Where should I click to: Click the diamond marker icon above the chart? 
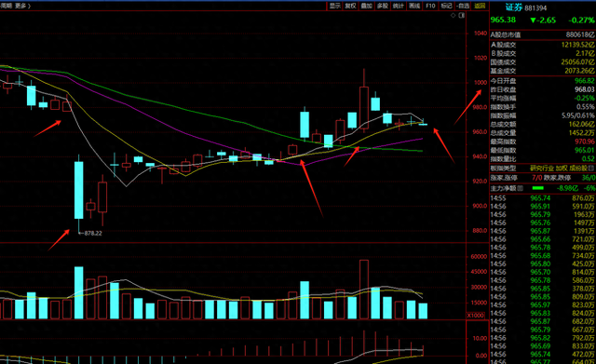point(454,16)
